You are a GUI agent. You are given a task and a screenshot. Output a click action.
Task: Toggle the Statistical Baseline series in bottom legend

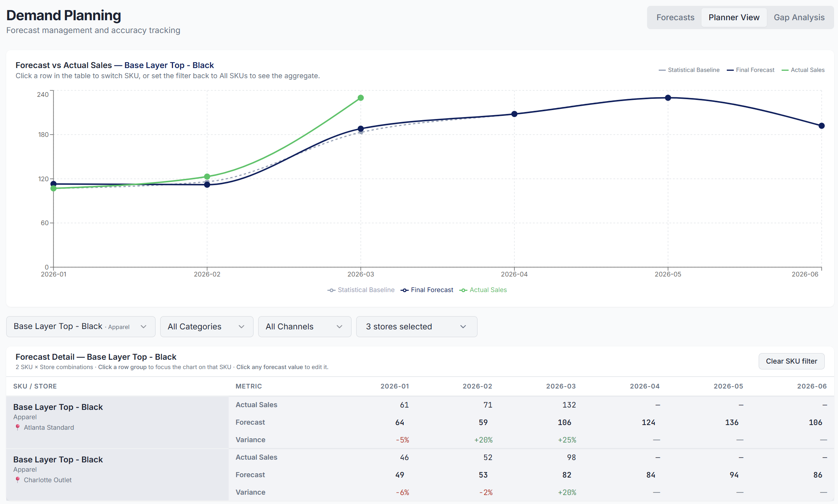click(x=366, y=290)
